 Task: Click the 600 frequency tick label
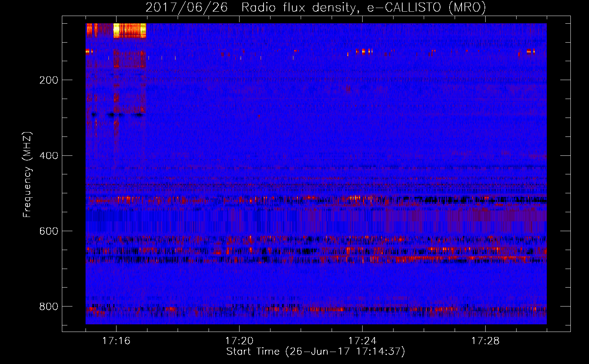coord(49,231)
